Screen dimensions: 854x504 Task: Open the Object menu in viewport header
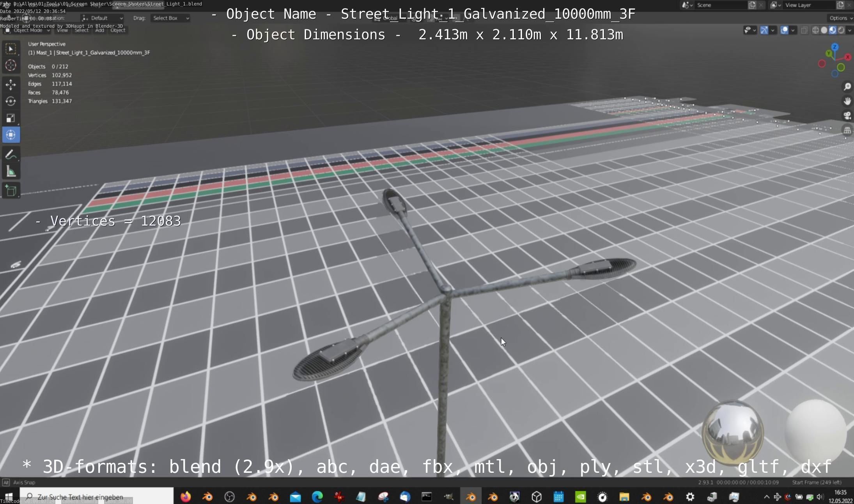118,30
